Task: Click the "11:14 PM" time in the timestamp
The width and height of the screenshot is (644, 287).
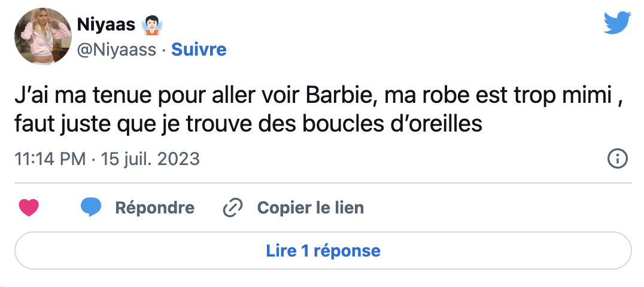Action: click(50, 160)
